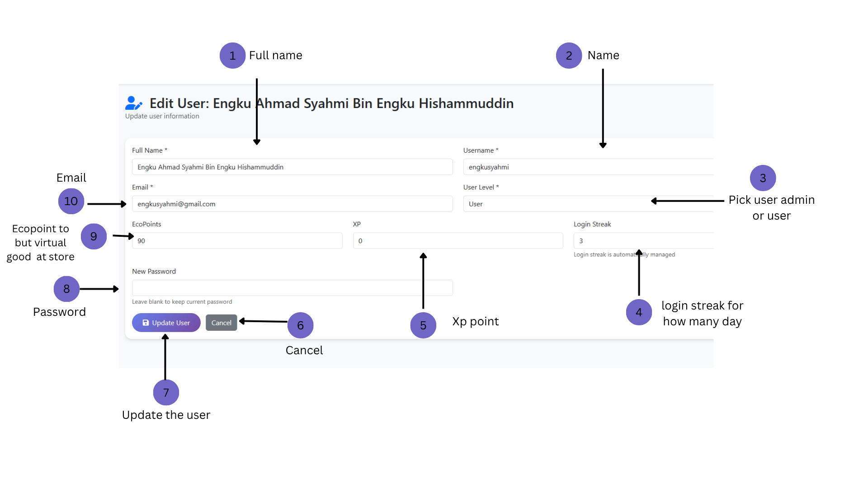Screen dimensions: 868x488
Task: Click the Edit User page heading
Action: pos(331,103)
